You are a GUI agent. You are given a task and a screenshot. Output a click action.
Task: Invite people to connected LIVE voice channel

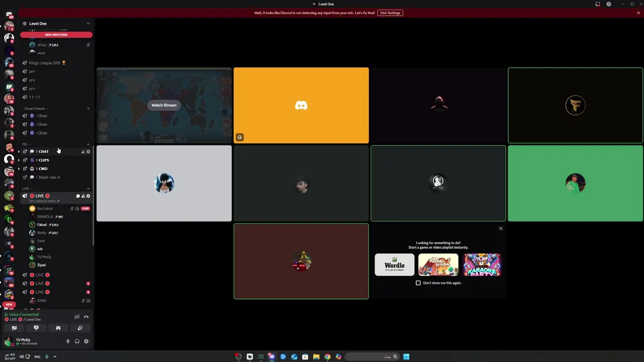click(83, 196)
